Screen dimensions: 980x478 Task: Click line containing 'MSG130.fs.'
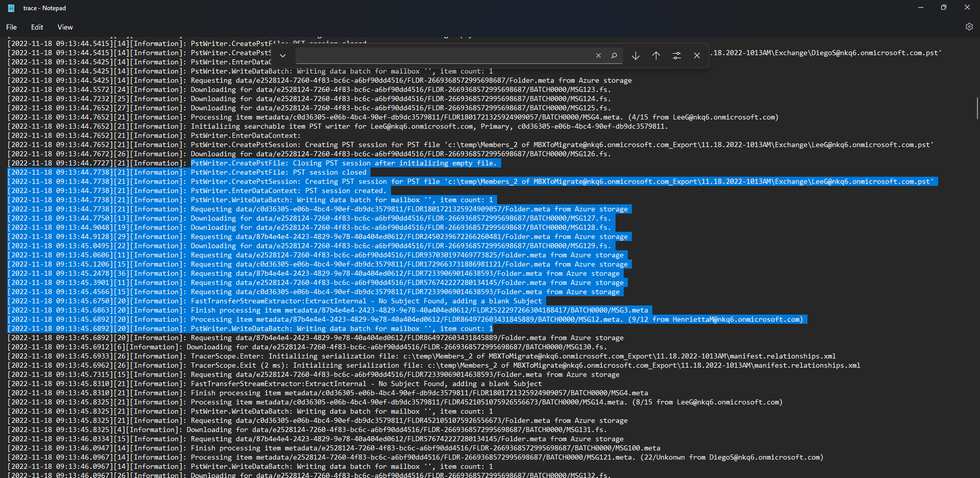[x=307, y=347]
